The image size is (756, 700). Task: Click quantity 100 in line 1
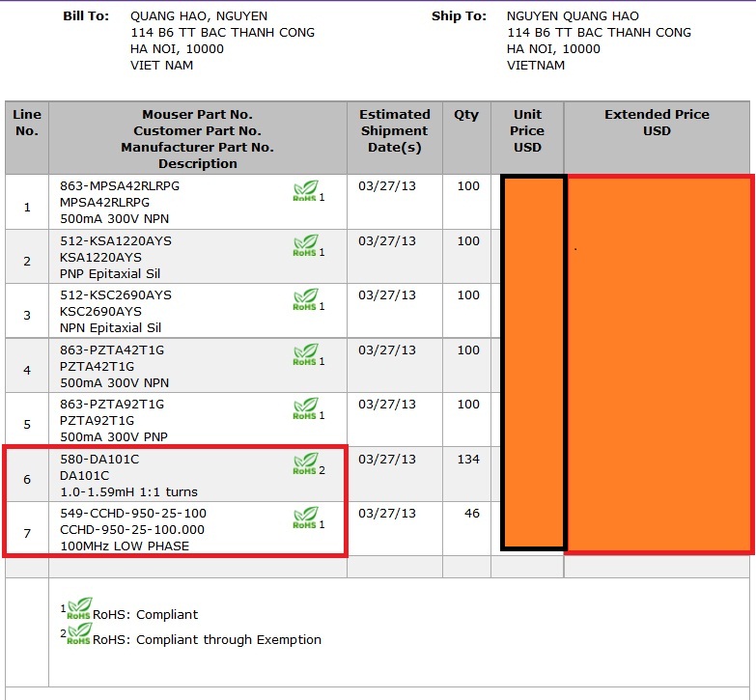pos(468,186)
